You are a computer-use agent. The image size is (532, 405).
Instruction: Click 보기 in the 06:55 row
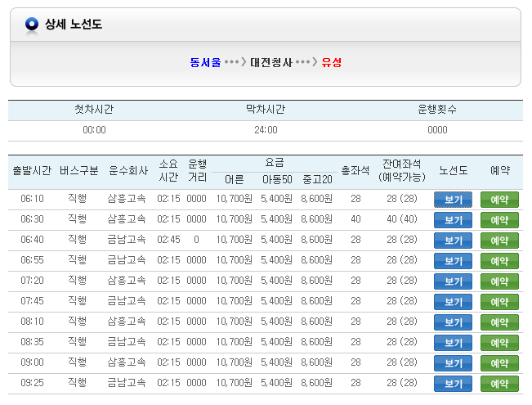[x=453, y=261]
